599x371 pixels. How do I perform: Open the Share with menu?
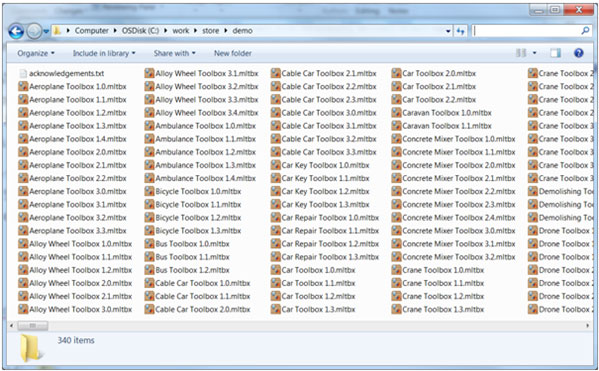pos(175,53)
